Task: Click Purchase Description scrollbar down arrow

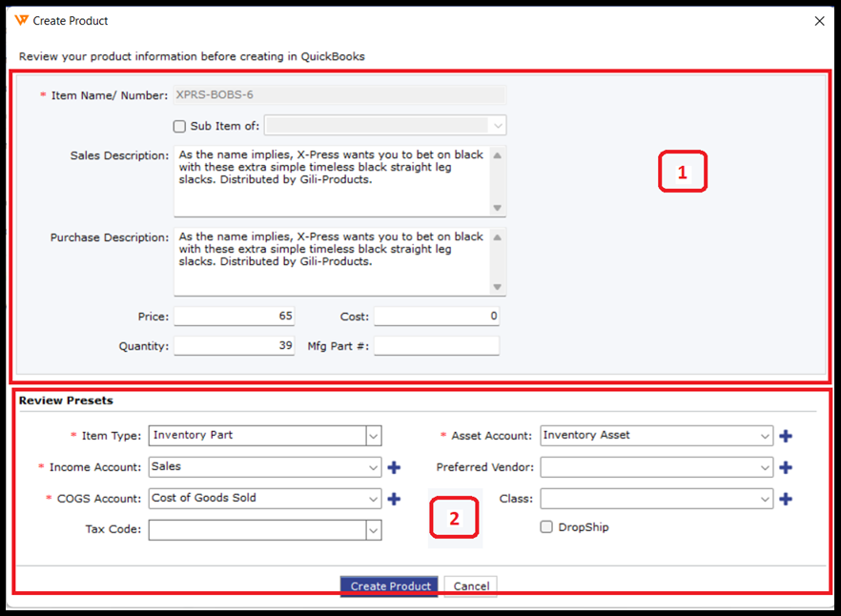Action: pyautogui.click(x=497, y=286)
